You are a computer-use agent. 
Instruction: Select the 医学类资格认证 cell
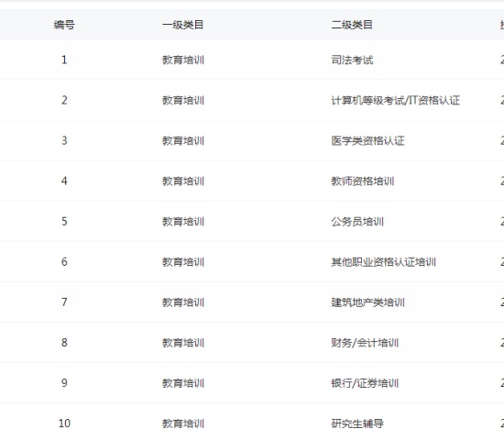click(x=367, y=140)
